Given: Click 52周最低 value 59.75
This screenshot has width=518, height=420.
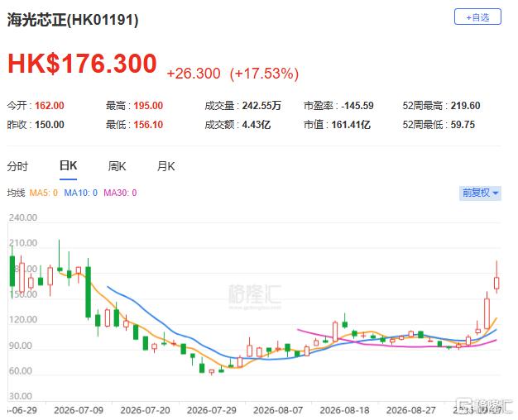Looking at the screenshot, I should click(463, 125).
